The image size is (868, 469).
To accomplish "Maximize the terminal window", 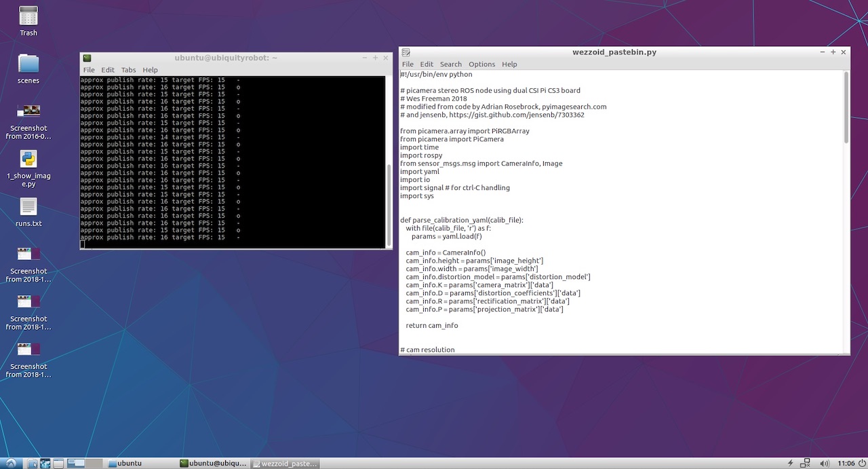I will [x=376, y=58].
